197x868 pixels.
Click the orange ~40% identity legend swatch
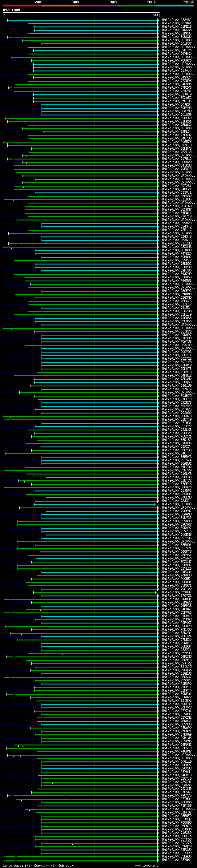pos(60,6)
